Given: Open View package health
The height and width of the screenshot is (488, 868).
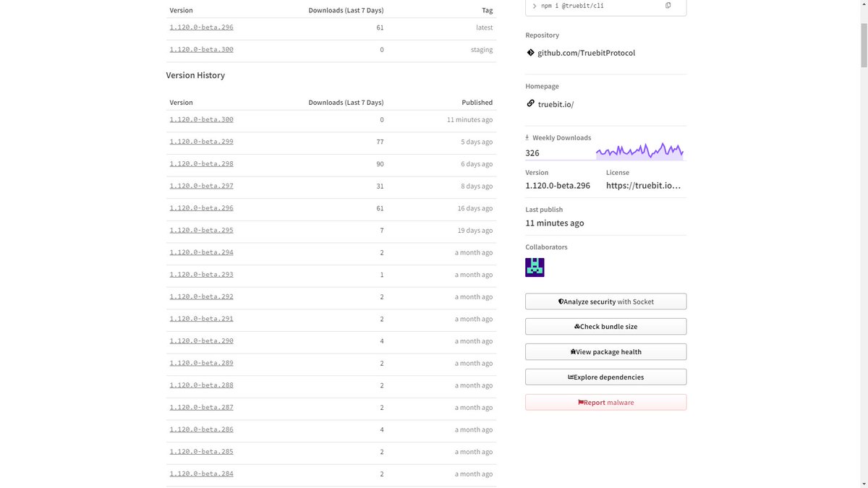Looking at the screenshot, I should click(605, 352).
